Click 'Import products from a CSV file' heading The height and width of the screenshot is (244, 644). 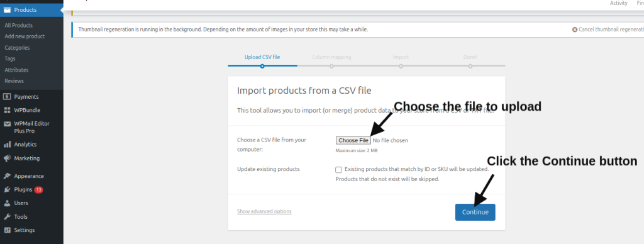tap(304, 91)
